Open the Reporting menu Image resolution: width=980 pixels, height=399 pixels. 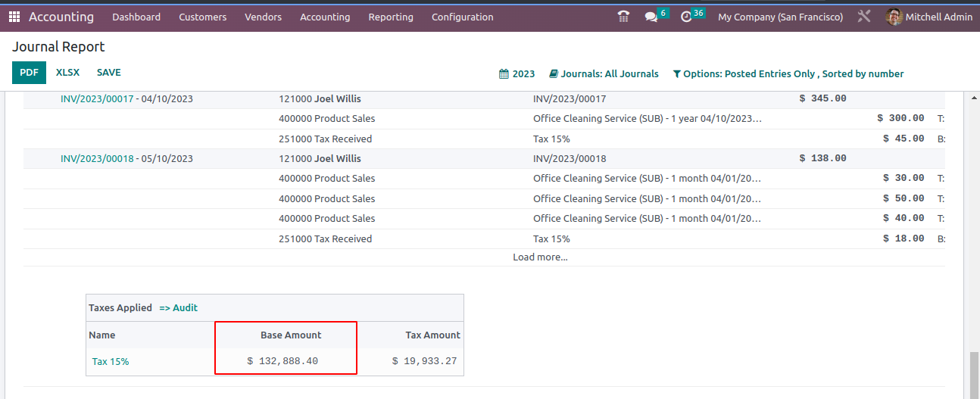391,17
